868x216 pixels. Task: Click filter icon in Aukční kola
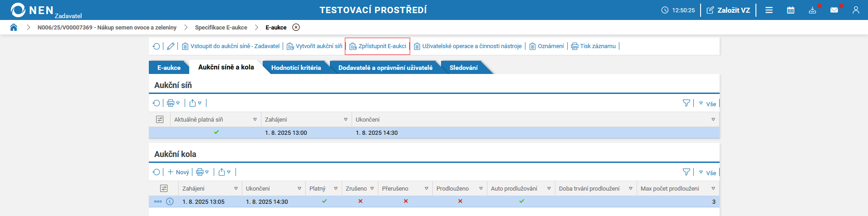[687, 172]
